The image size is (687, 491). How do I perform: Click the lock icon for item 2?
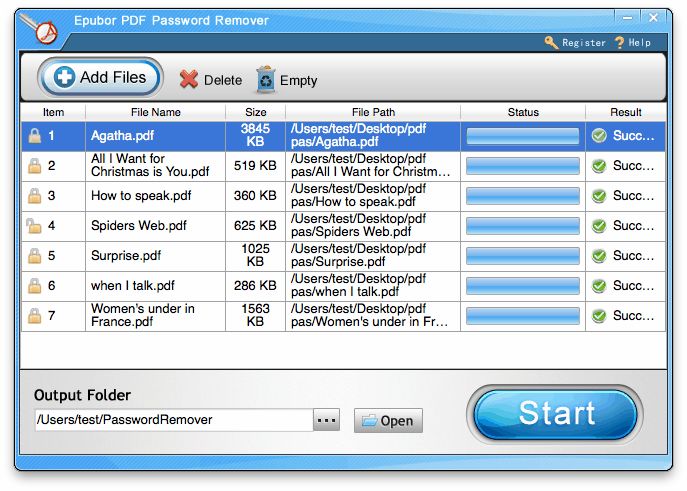coord(35,166)
